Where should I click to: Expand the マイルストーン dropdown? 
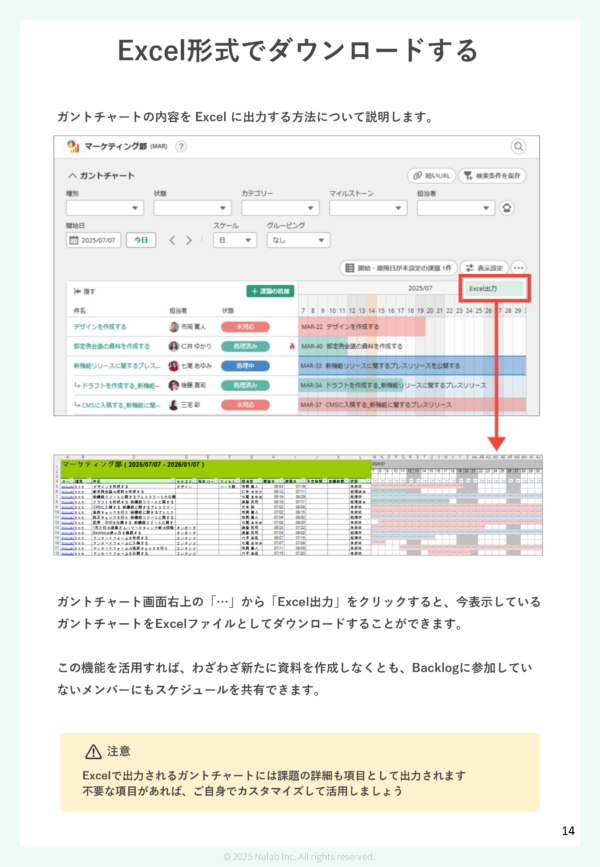pos(366,208)
